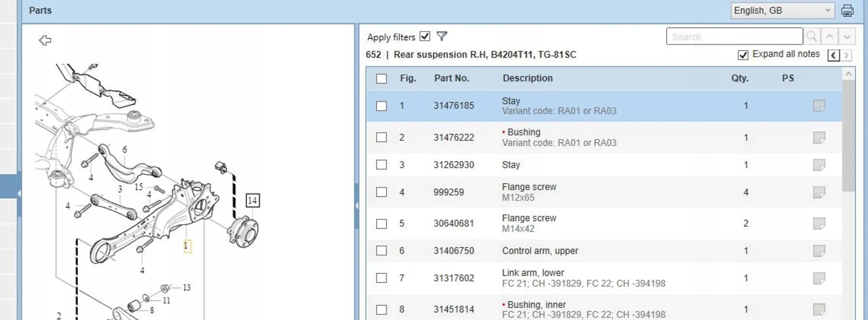Check the box for Control arm, upper
The width and height of the screenshot is (868, 320).
(x=381, y=251)
